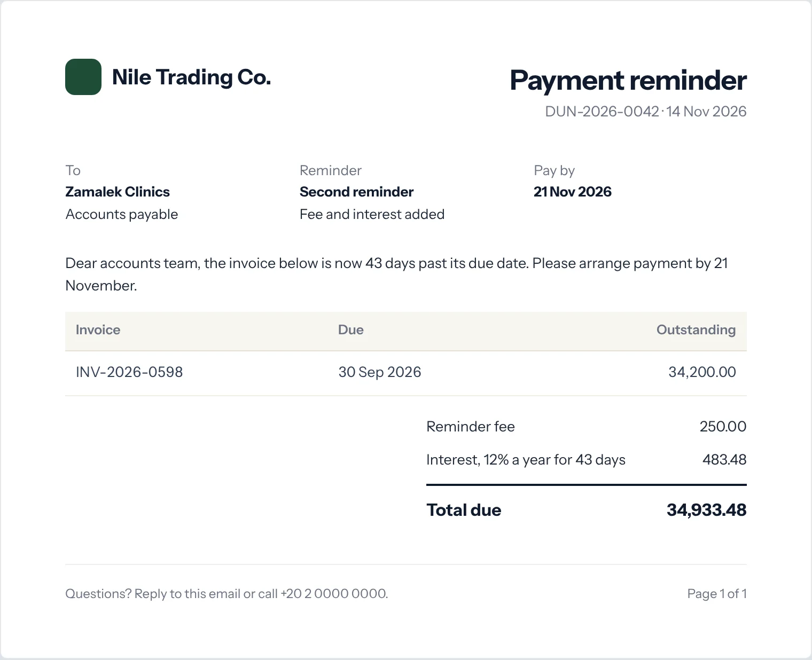Click the green Nile Trading Co. logo
The height and width of the screenshot is (660, 812).
[x=83, y=77]
